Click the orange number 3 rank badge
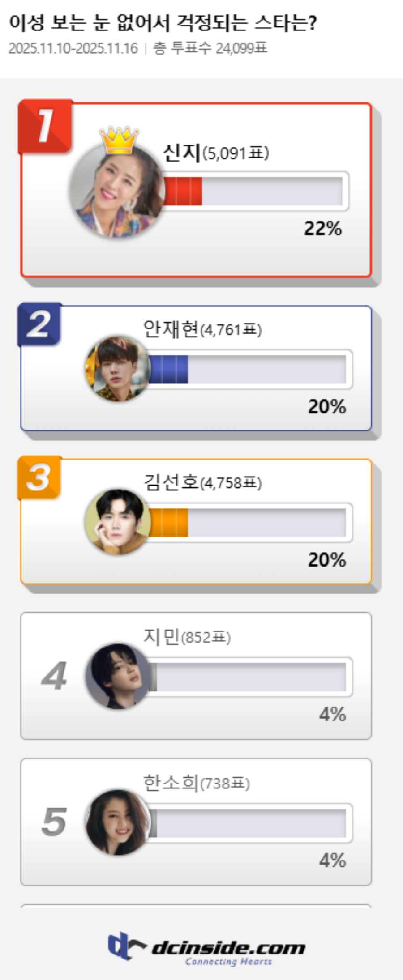This screenshot has width=403, height=980. [39, 477]
